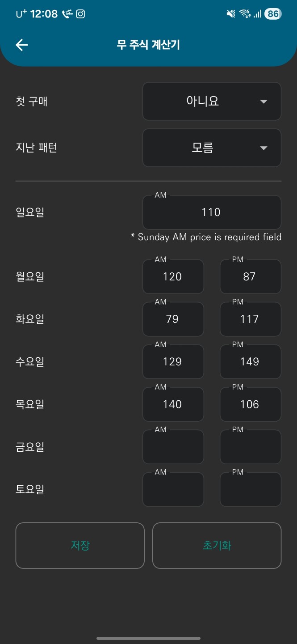Select the 월요일 AM field with 120
This screenshot has width=297, height=644.
point(173,277)
